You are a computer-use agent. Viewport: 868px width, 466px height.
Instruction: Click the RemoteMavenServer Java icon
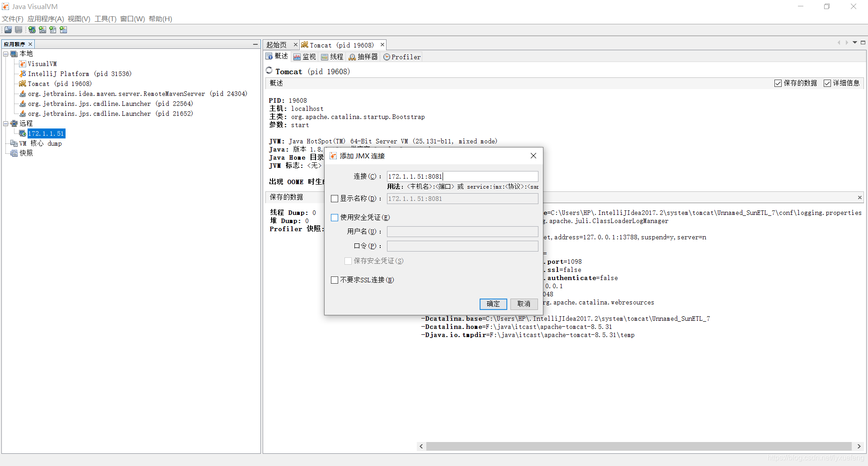[23, 94]
